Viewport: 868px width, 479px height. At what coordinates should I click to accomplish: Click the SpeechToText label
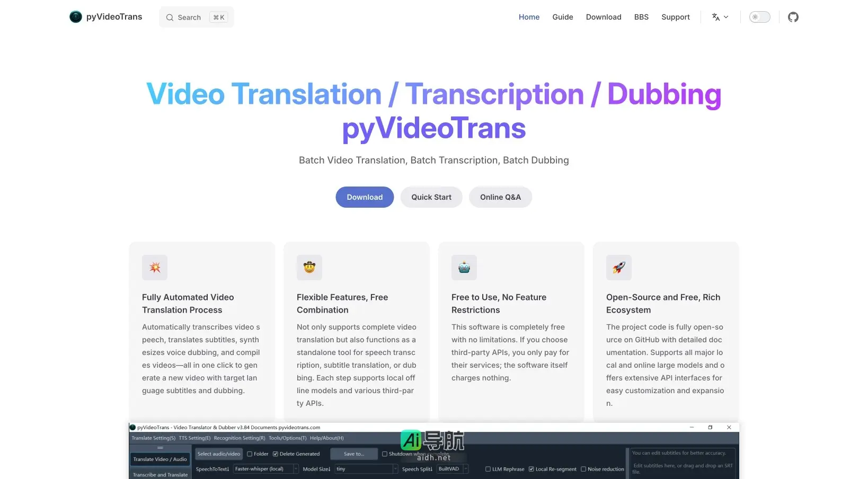pyautogui.click(x=212, y=469)
